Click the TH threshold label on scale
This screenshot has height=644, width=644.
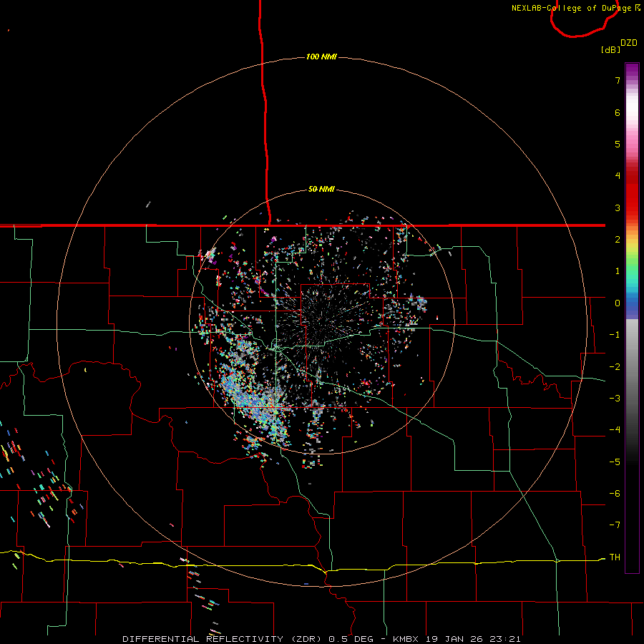[x=615, y=557]
